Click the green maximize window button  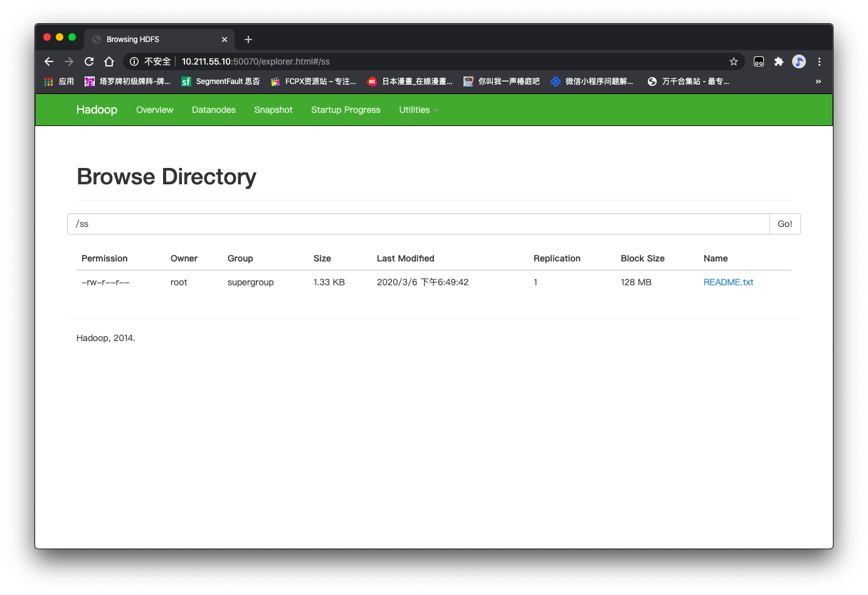72,37
